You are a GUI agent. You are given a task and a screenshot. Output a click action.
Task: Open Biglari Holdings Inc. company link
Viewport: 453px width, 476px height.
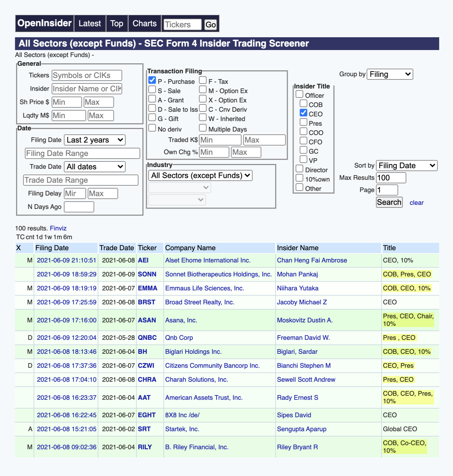point(193,351)
